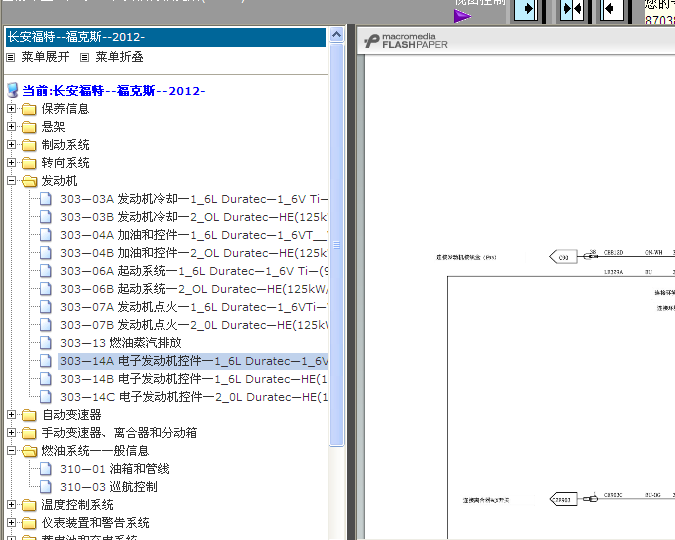Click the icon beside 菜单折叠

[x=85, y=57]
